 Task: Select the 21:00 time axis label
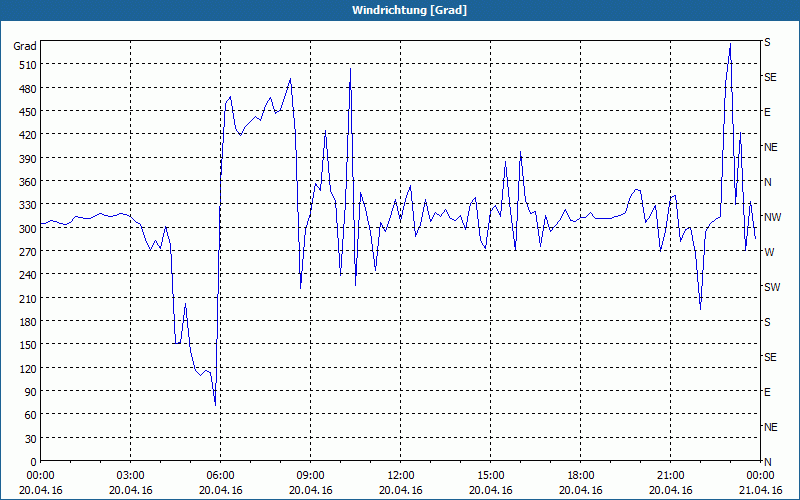tap(670, 476)
